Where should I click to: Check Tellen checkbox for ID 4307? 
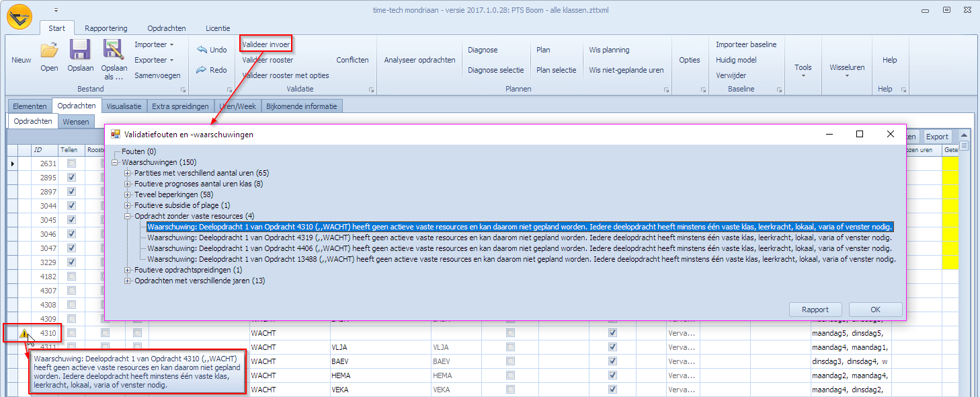71,291
